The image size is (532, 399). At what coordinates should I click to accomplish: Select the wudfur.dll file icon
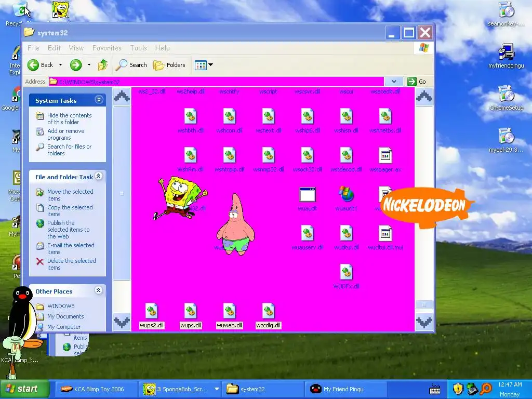pos(346,233)
